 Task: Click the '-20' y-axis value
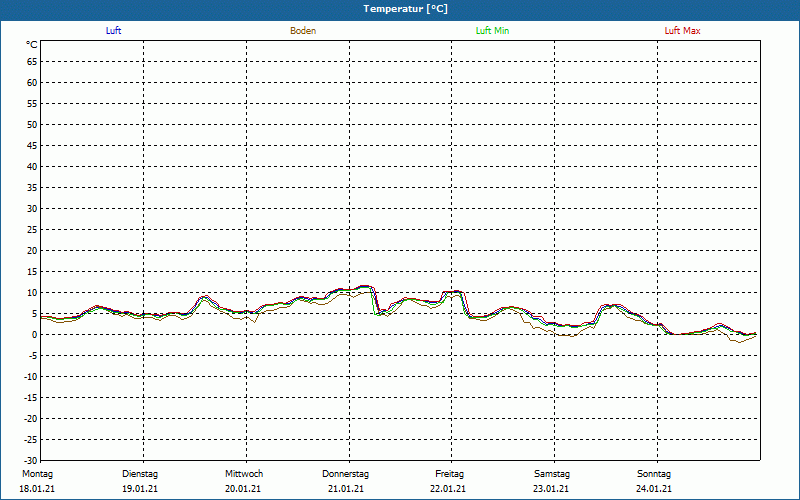pos(31,419)
